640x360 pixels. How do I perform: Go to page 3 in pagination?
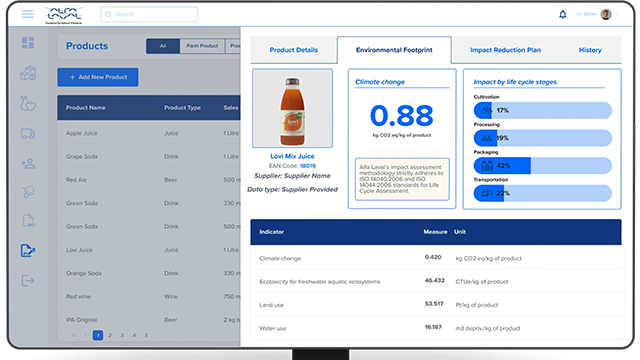[122, 336]
